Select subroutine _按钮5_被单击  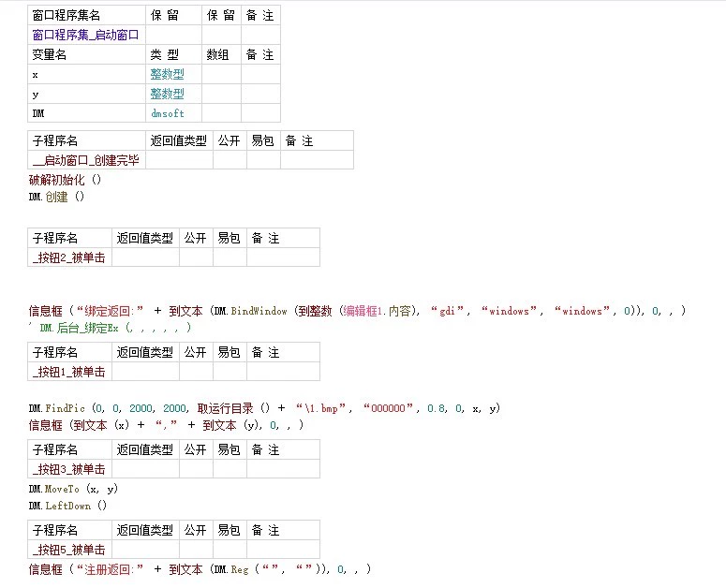68,550
